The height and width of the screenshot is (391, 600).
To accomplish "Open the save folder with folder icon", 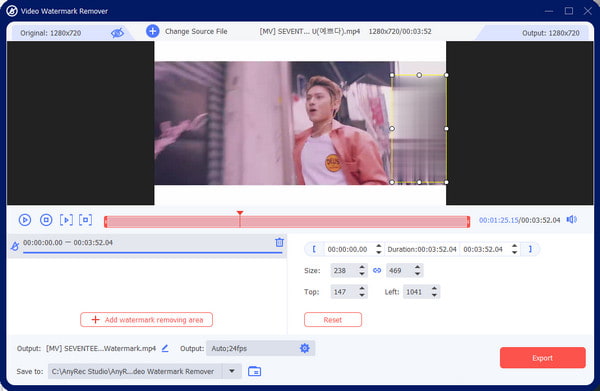I will point(254,371).
